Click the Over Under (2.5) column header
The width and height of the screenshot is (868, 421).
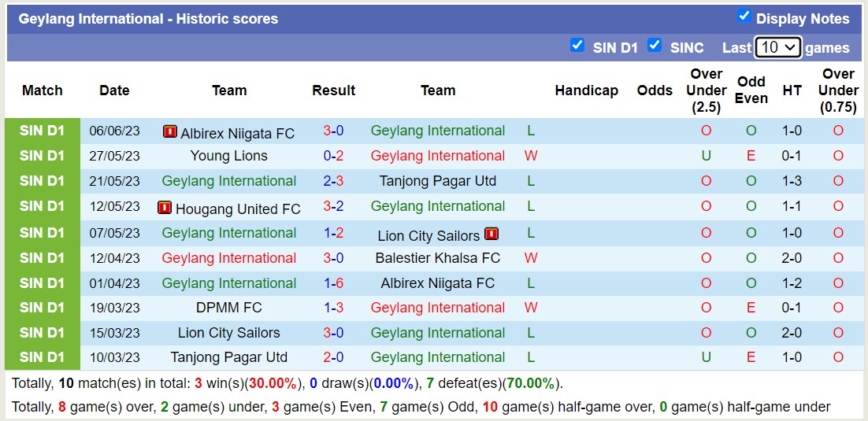pyautogui.click(x=706, y=90)
